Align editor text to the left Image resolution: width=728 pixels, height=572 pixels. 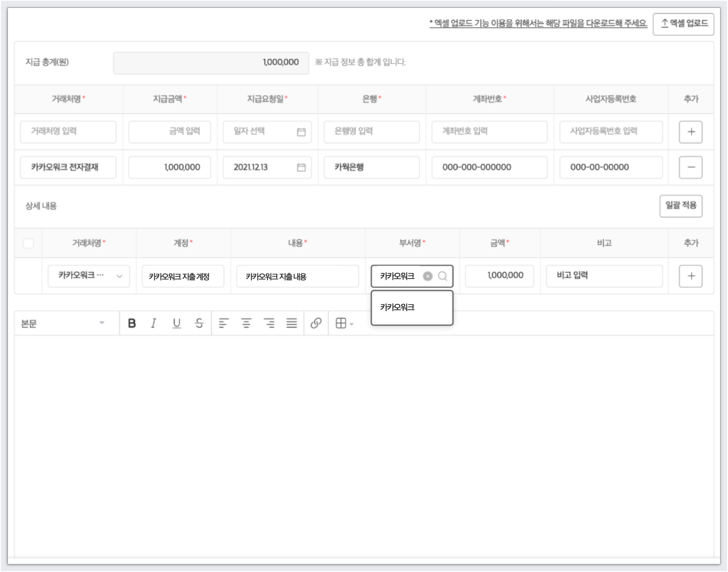click(x=224, y=323)
